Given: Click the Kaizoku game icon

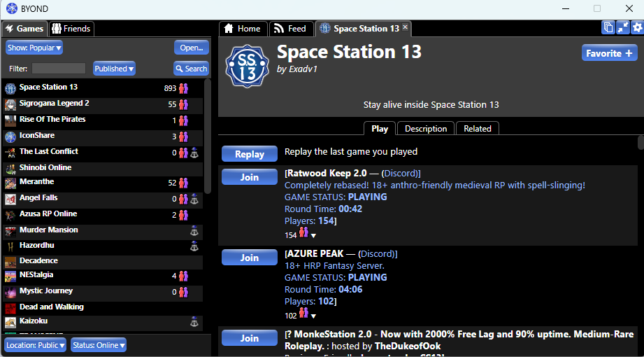Looking at the screenshot, I should point(10,322).
